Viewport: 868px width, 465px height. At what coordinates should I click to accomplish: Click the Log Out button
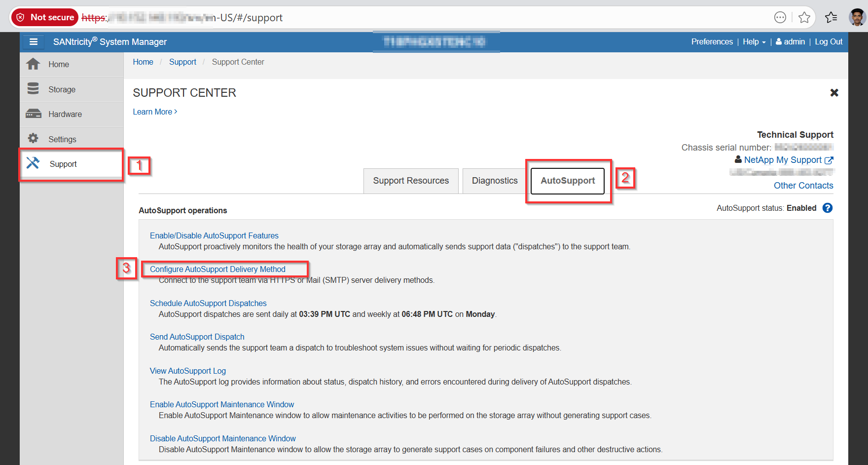828,42
